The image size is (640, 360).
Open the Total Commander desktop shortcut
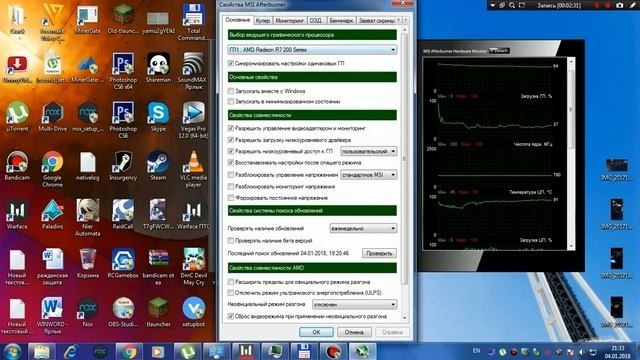[x=193, y=22]
